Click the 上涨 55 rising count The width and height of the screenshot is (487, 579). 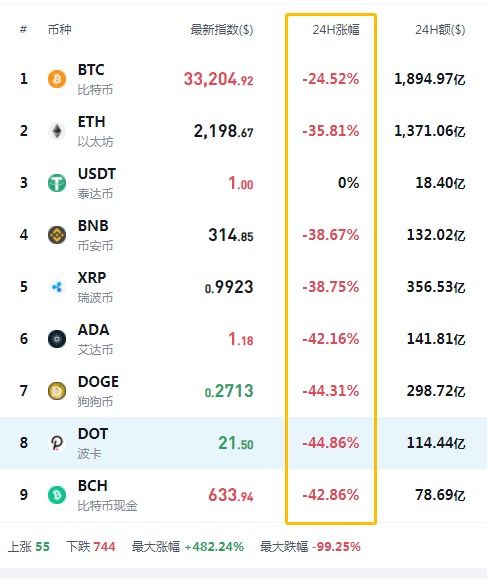(x=29, y=547)
